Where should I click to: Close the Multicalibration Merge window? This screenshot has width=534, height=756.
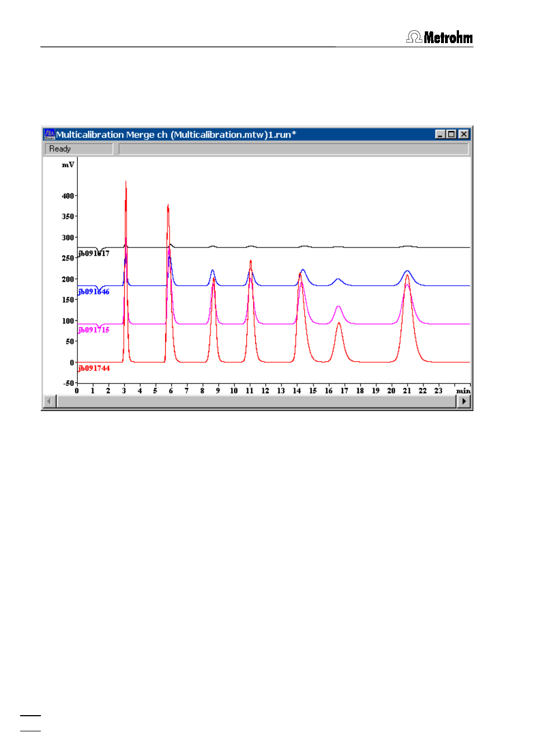463,134
